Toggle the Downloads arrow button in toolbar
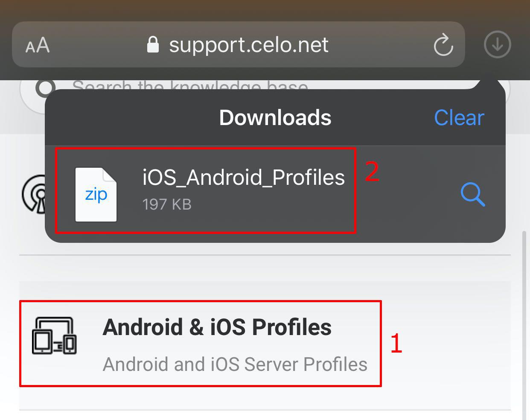 click(x=497, y=44)
